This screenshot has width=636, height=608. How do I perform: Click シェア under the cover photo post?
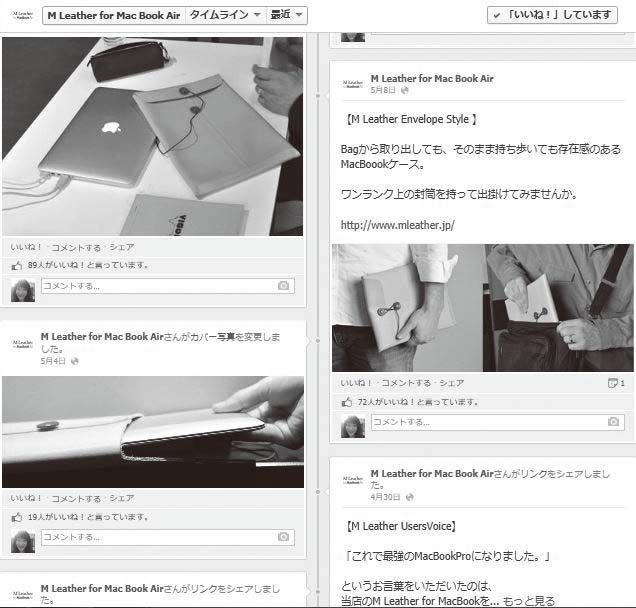(122, 498)
